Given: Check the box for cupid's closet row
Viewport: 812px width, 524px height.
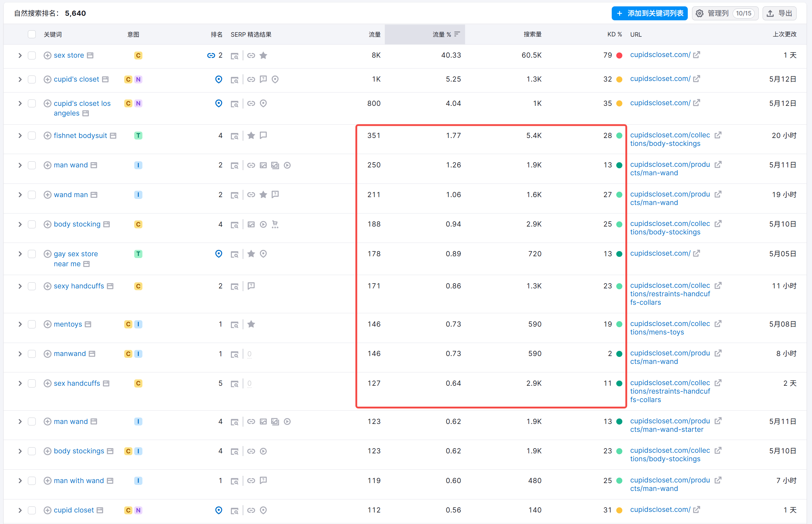Looking at the screenshot, I should click(32, 79).
